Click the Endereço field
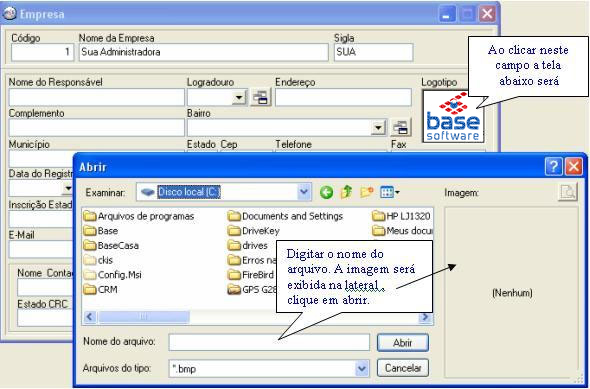This screenshot has height=389, width=590. click(343, 97)
